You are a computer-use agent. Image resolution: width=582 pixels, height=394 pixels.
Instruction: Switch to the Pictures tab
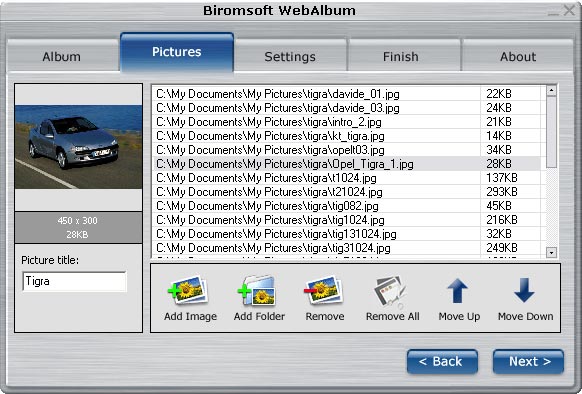177,52
